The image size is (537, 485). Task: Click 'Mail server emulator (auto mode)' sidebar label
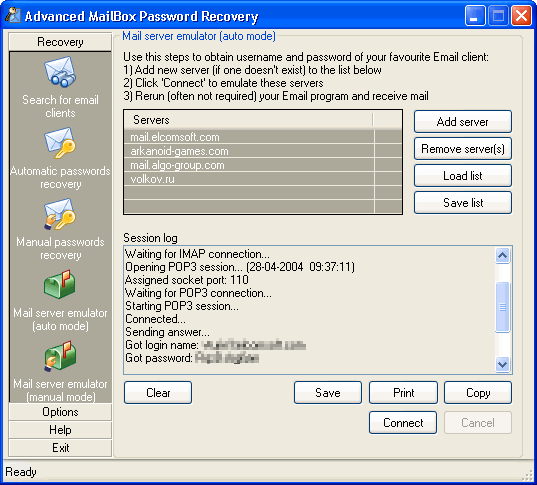click(x=60, y=319)
